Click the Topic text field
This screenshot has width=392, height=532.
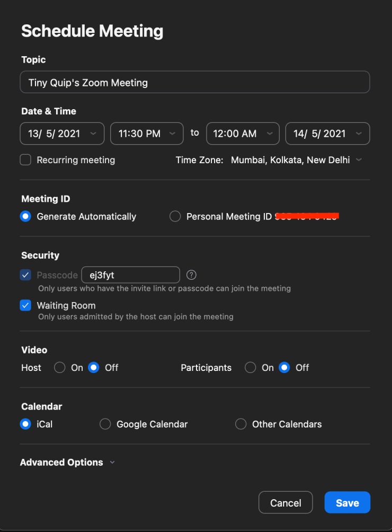point(195,82)
